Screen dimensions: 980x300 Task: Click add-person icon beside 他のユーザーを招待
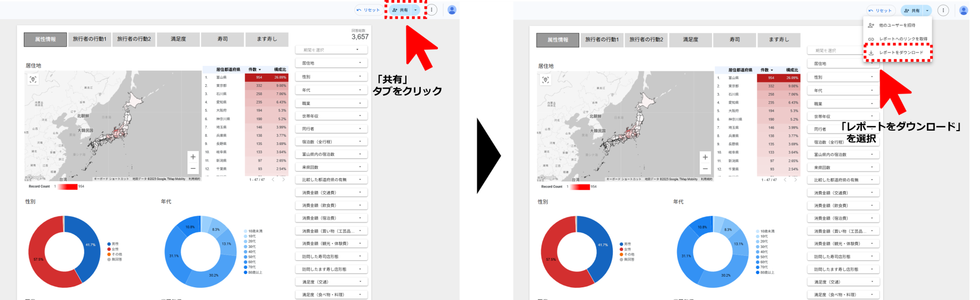click(871, 25)
